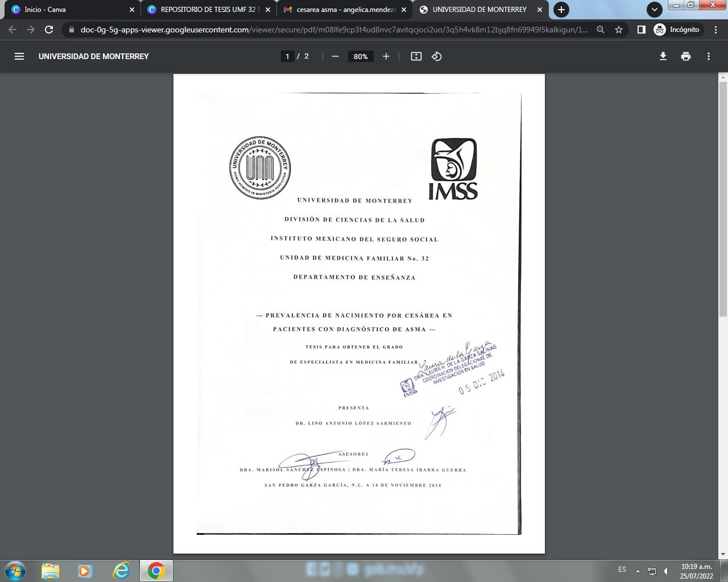Open the page zoom magnifier icon
This screenshot has width=728, height=582.
pos(600,30)
